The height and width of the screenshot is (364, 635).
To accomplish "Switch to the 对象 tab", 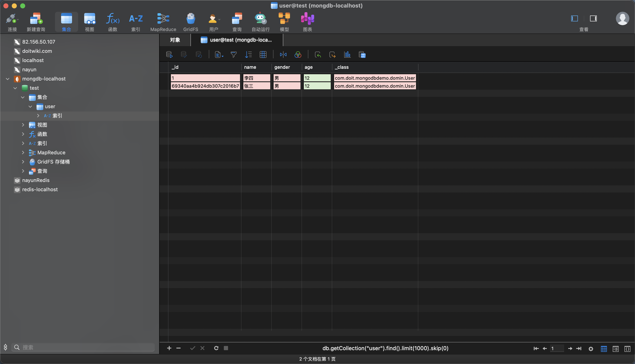I will tap(175, 40).
